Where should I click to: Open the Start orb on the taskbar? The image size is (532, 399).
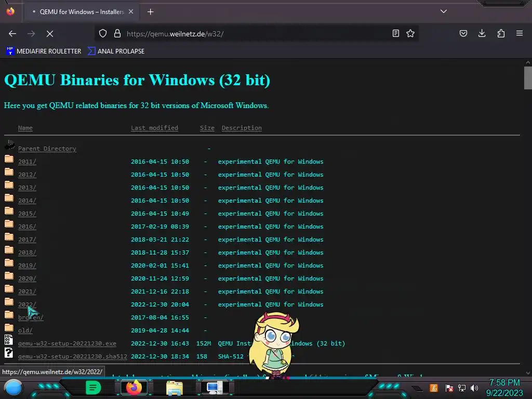click(14, 388)
